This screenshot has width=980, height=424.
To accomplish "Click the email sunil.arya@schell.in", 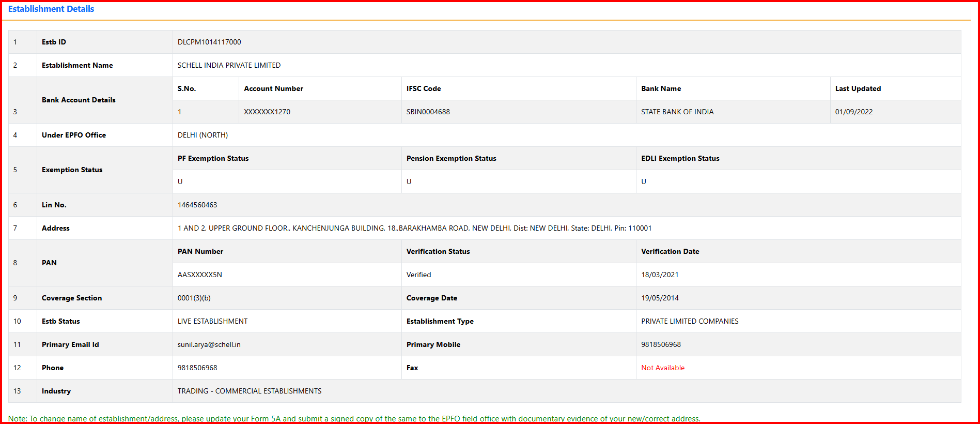I will click(209, 344).
